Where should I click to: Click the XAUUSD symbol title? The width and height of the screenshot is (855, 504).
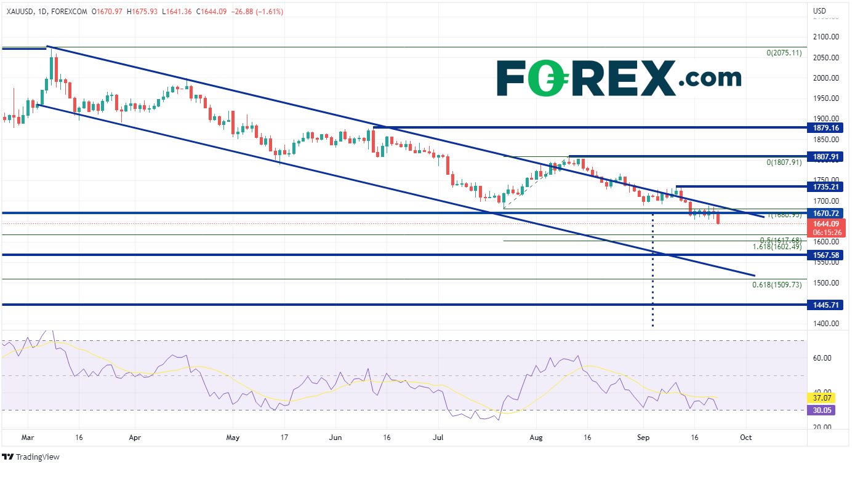pyautogui.click(x=22, y=10)
